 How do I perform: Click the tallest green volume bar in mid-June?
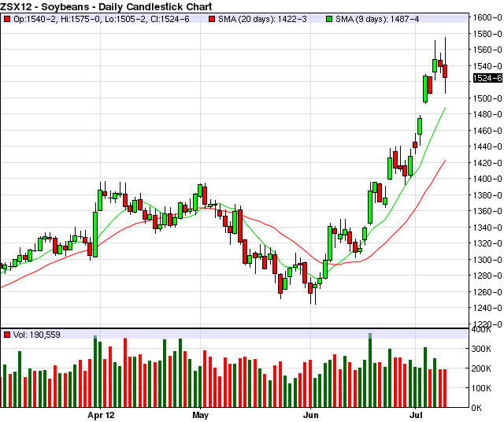point(370,370)
